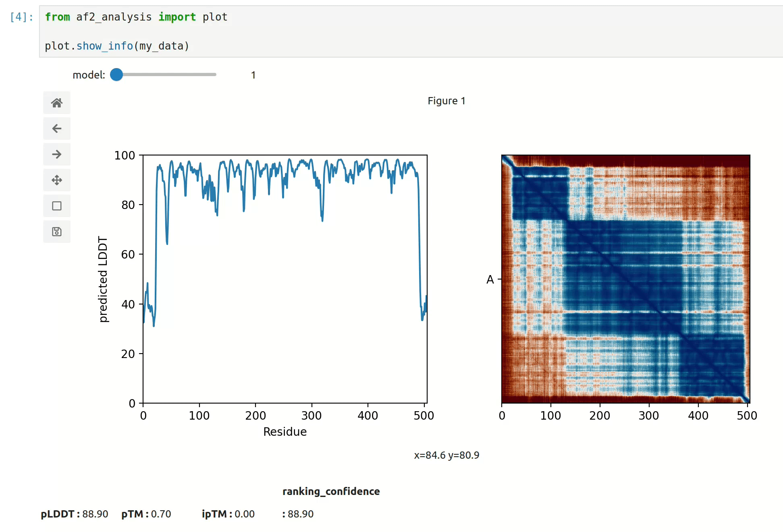Click the cell prompt [4]:

pyautogui.click(x=21, y=17)
